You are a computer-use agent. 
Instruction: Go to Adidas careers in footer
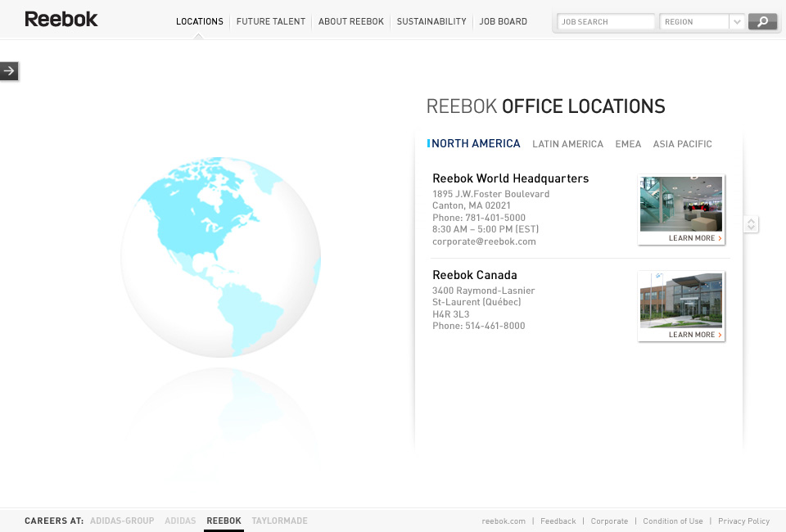coord(180,521)
